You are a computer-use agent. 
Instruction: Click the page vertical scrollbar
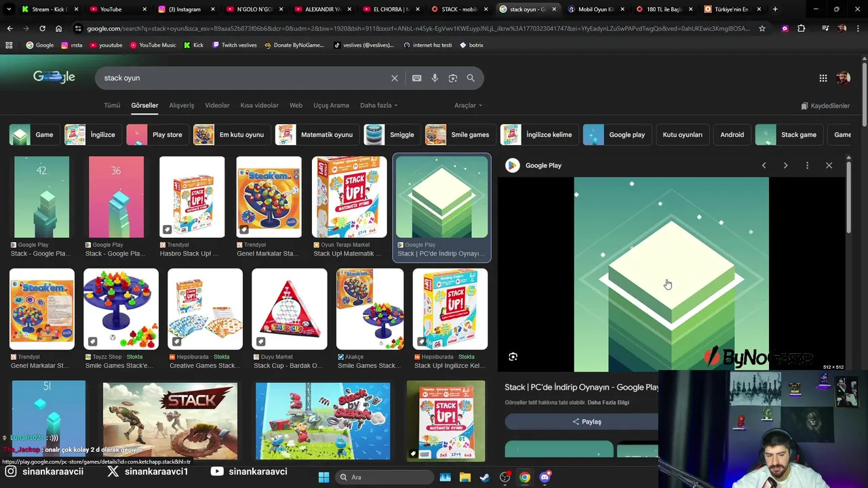(x=864, y=95)
